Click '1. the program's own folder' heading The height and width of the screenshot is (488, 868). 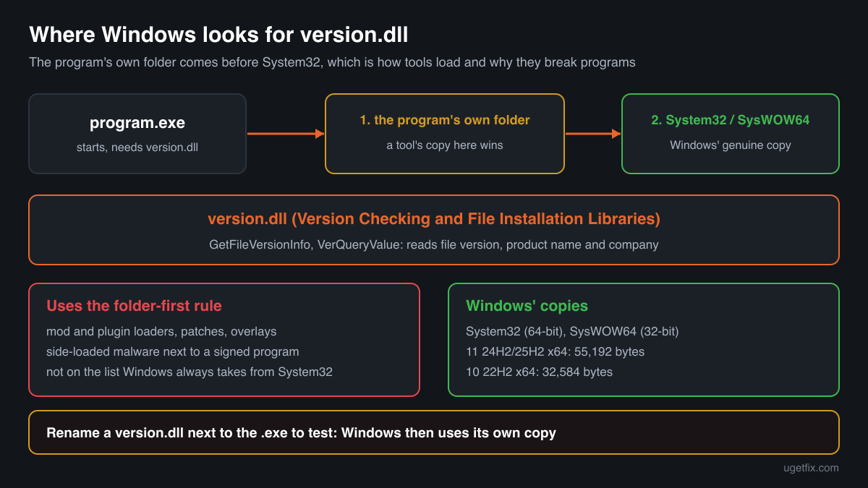[445, 120]
